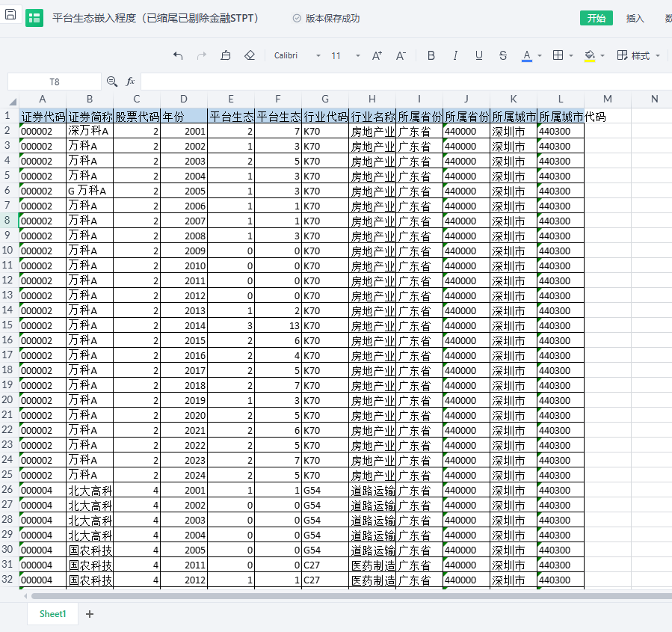
Task: Click cell with value 13
Action: point(278,325)
